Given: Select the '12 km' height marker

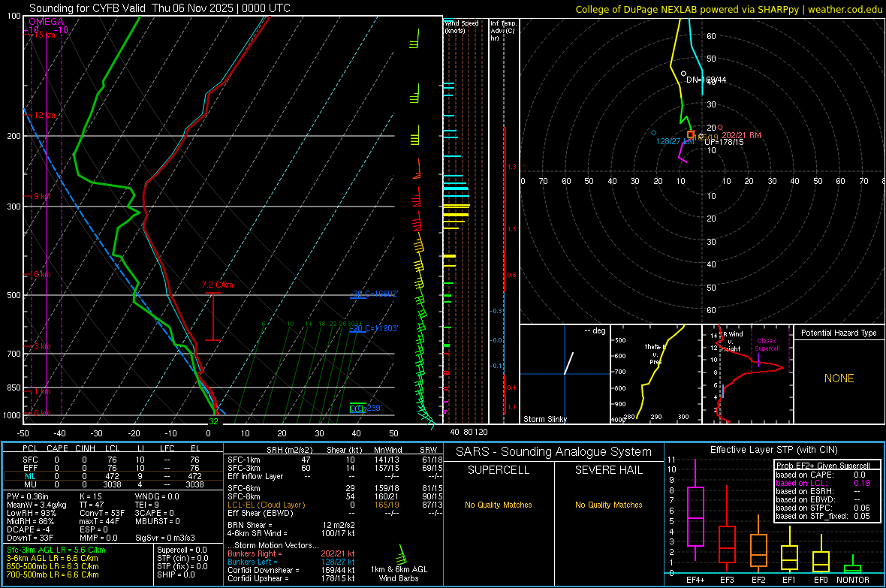Looking at the screenshot, I should tap(44, 115).
